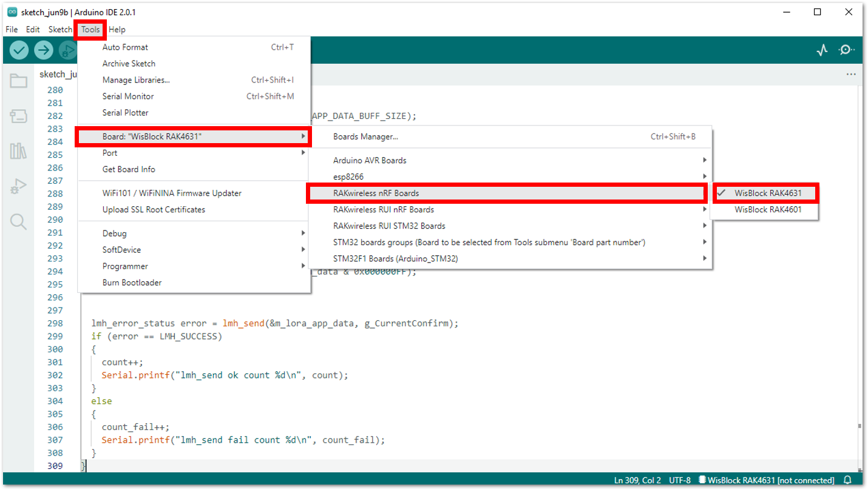Viewport: 868px width, 490px height.
Task: Open the Sketch menu
Action: [60, 29]
